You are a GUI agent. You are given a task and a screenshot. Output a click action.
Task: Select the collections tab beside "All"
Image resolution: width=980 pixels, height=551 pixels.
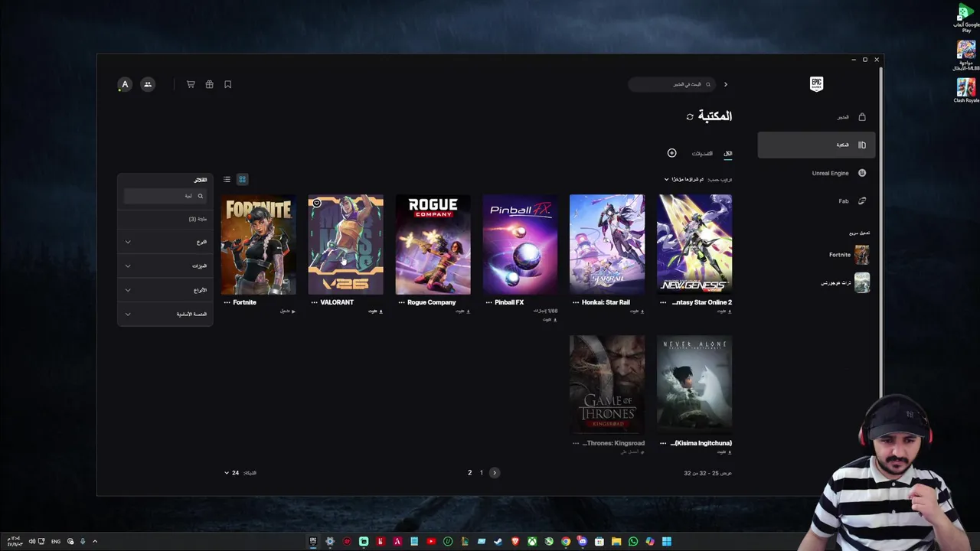pos(702,153)
